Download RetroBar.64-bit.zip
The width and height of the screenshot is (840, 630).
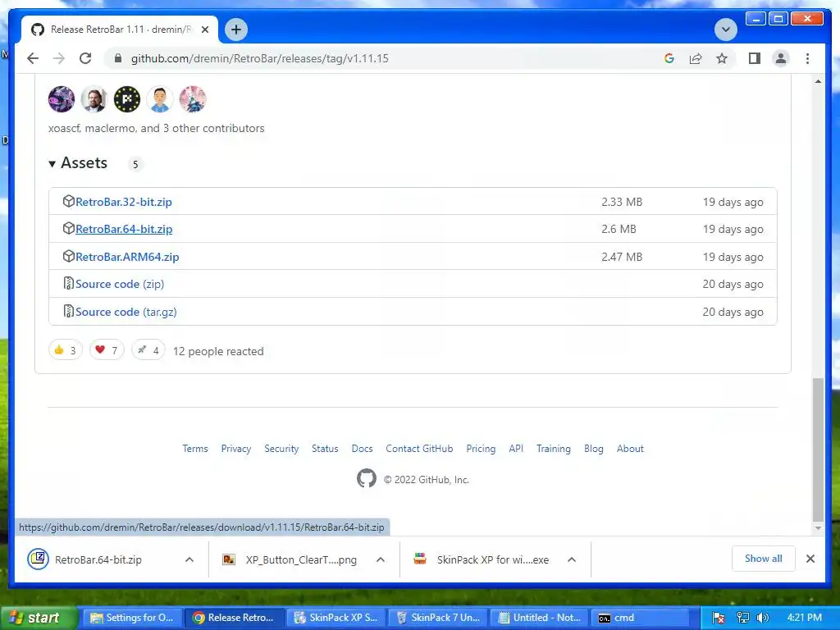[124, 230]
